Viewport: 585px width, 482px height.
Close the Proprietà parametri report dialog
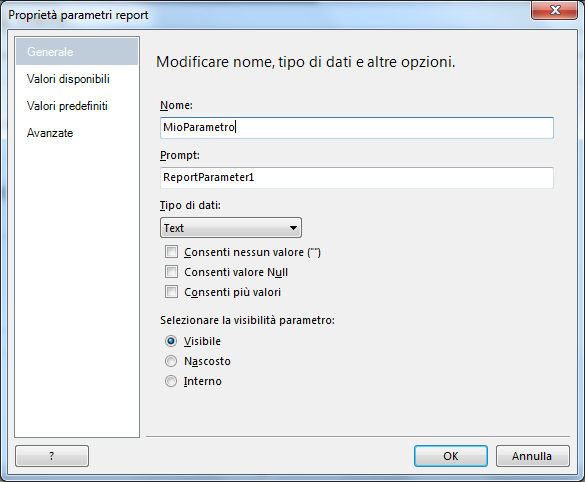pos(554,10)
